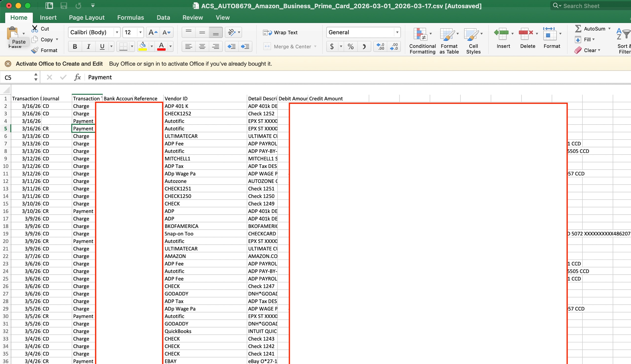Image resolution: width=631 pixels, height=364 pixels.
Task: Click the Increase decimal icon
Action: 380,47
